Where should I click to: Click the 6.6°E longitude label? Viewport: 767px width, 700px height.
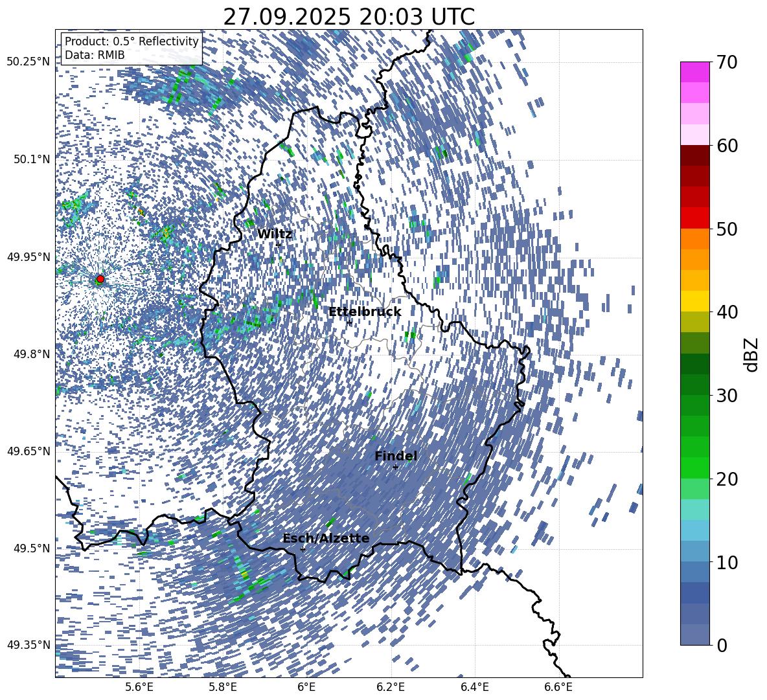tap(558, 687)
